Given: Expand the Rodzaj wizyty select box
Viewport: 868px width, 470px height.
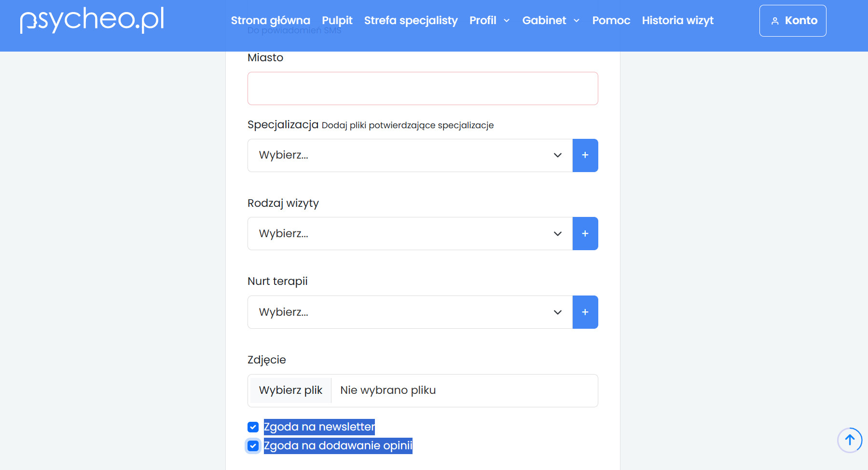Looking at the screenshot, I should [x=410, y=234].
